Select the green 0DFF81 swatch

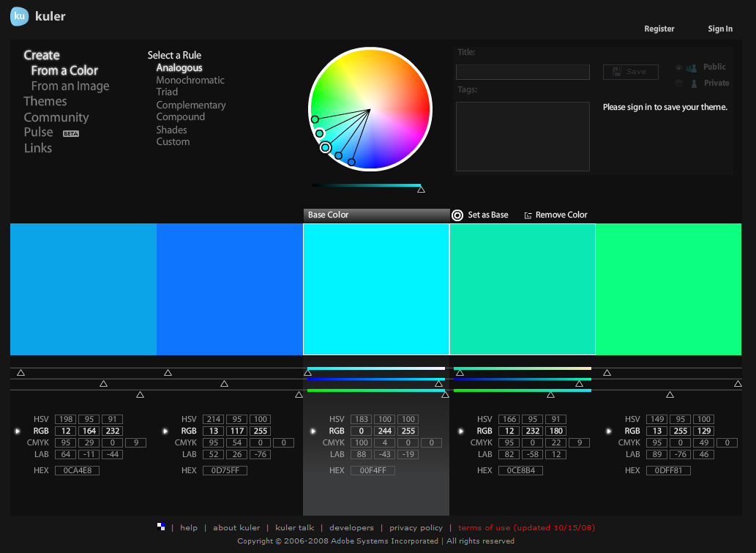click(x=669, y=289)
